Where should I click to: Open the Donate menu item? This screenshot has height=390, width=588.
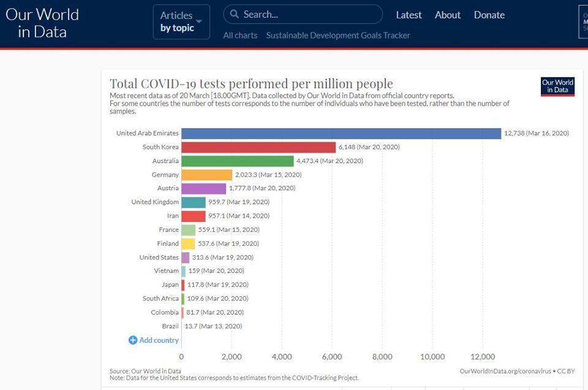click(489, 15)
